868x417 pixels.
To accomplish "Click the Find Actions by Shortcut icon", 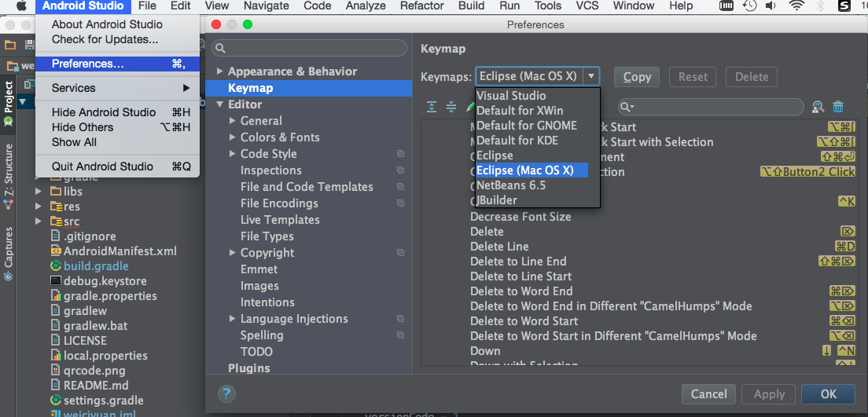I will point(818,107).
